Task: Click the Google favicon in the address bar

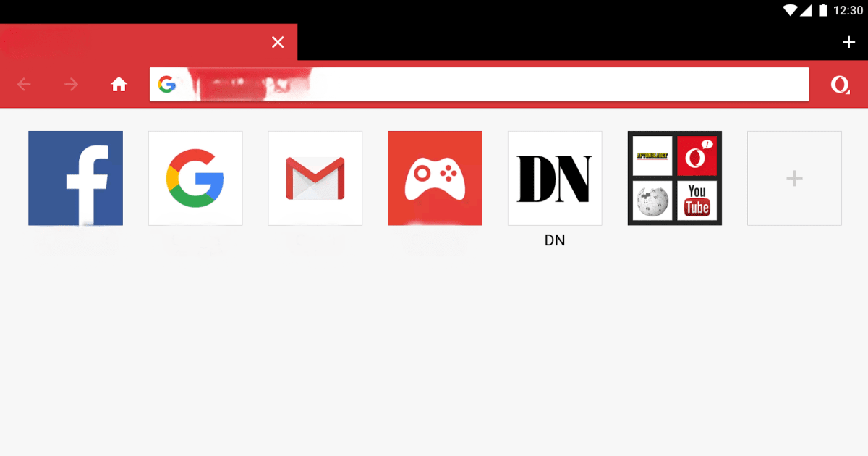Action: (167, 84)
